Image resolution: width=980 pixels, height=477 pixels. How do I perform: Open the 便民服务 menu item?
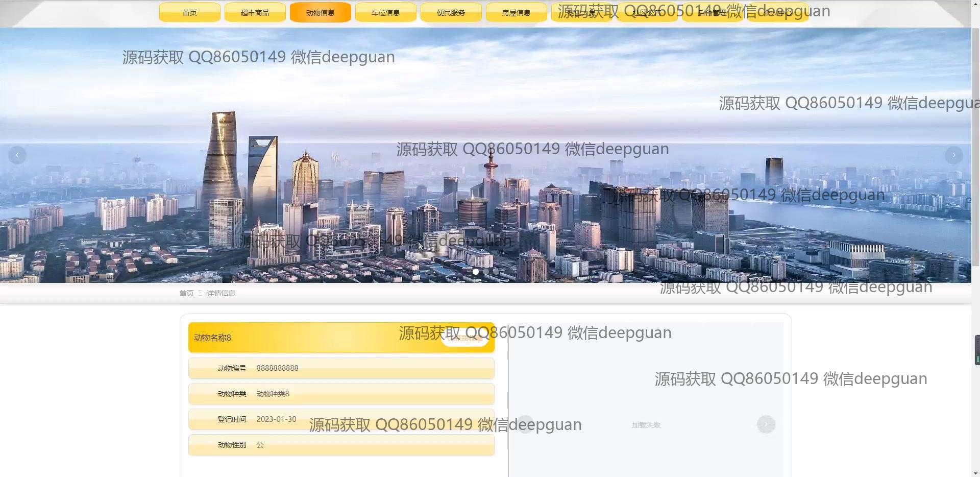click(451, 12)
